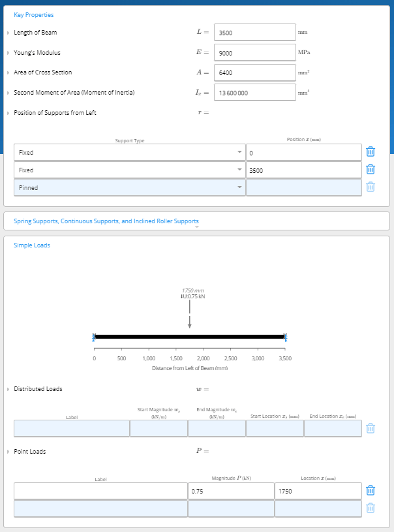Click the Simple Loads section heading

coord(32,245)
